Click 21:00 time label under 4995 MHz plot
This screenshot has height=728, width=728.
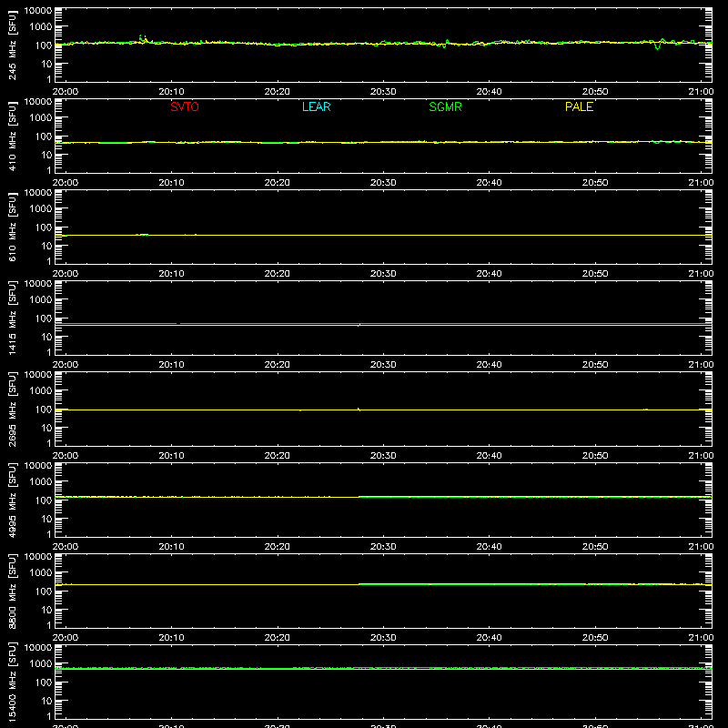pos(701,547)
